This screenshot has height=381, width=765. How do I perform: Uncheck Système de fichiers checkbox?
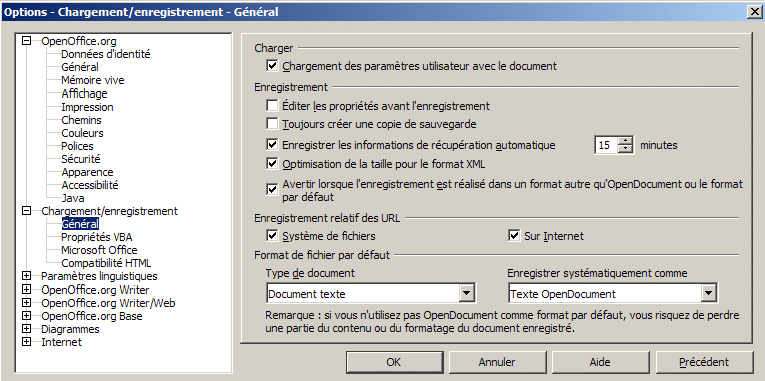coord(272,236)
